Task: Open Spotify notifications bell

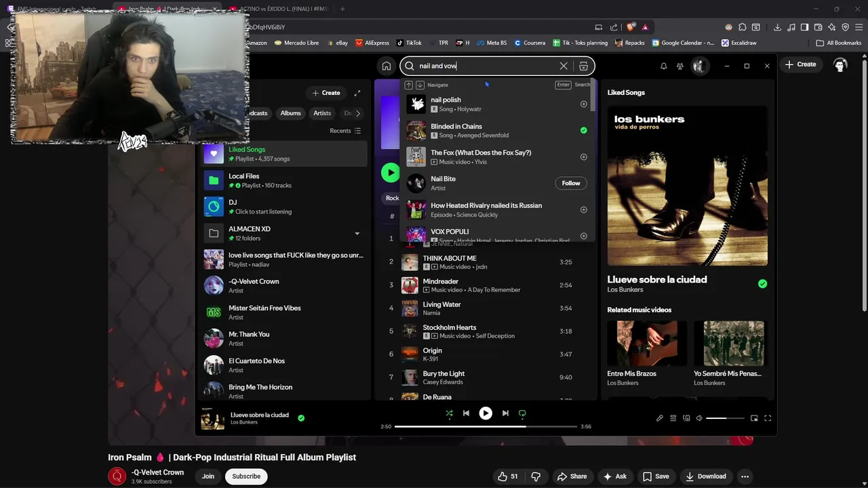Action: (x=663, y=66)
